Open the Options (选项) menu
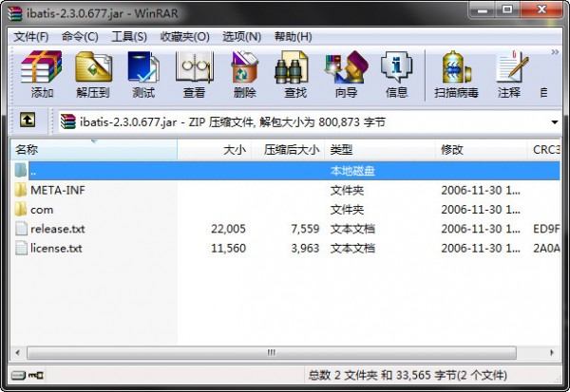 click(241, 37)
